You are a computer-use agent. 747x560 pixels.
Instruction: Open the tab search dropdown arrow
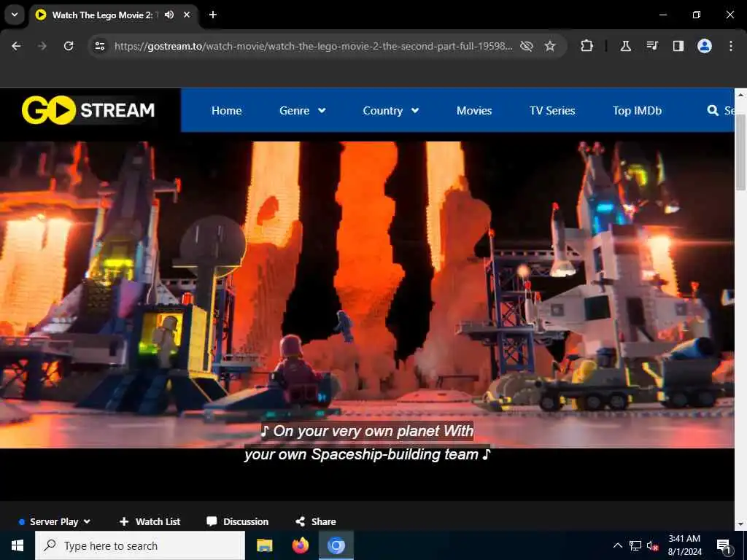pyautogui.click(x=15, y=15)
